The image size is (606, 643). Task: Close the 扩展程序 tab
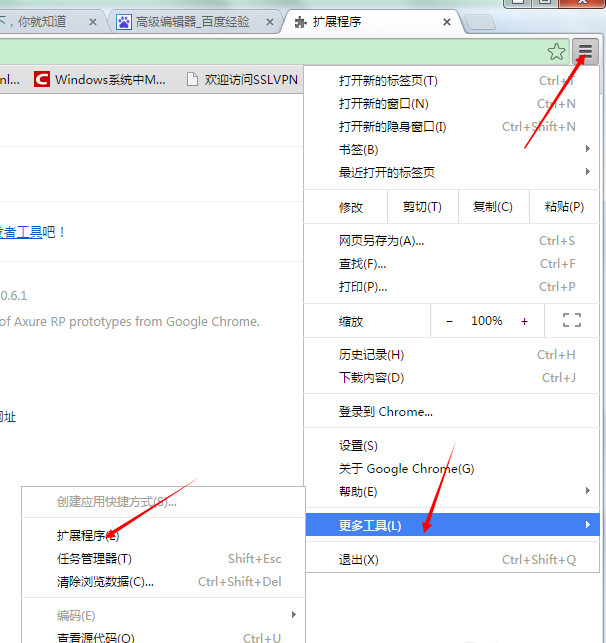tap(447, 22)
